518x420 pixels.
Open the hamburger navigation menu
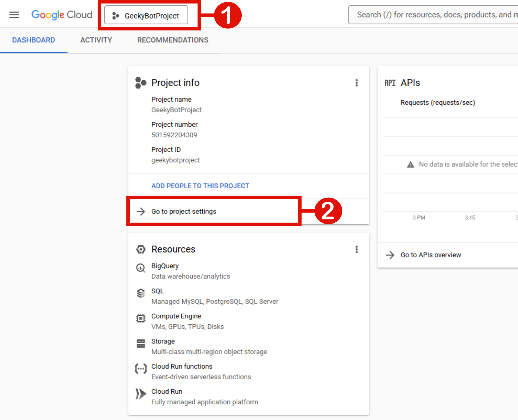pyautogui.click(x=14, y=15)
